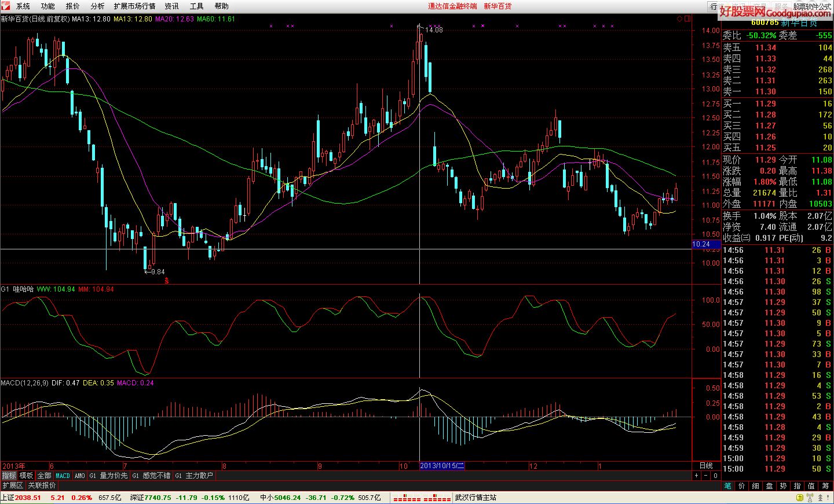The height and width of the screenshot is (504, 834).
Task: Click the 换手 1.04% value
Action: tap(765, 215)
